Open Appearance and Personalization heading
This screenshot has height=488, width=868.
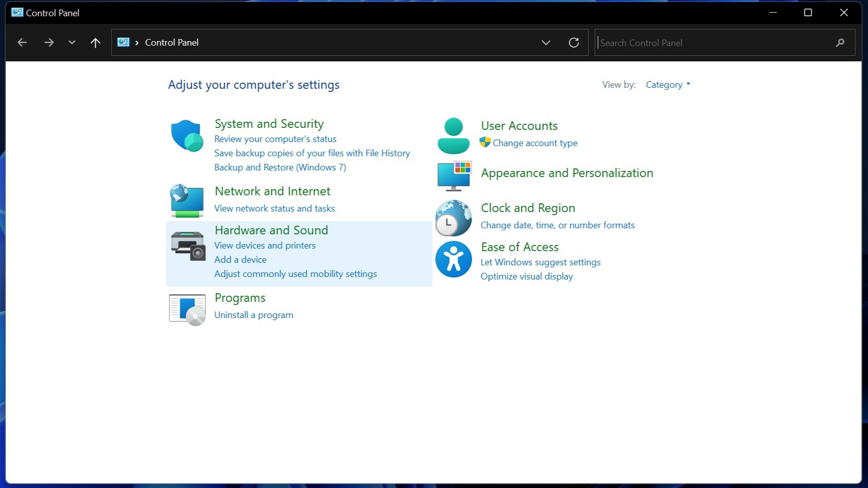tap(567, 173)
